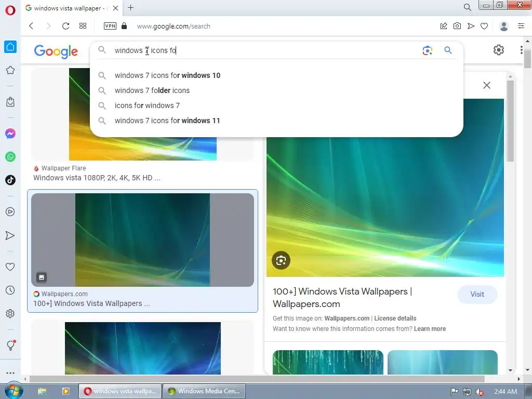The image size is (532, 399).
Task: Click the preview panel vertical scrollbar
Action: coord(510,121)
